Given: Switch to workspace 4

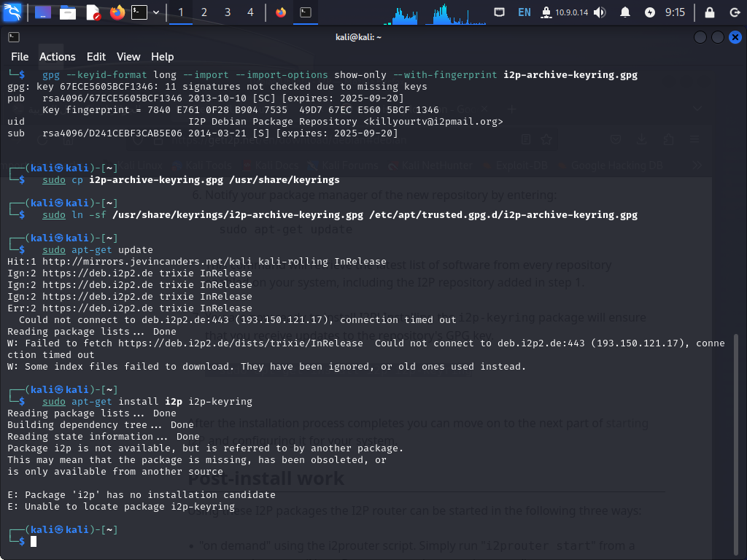Looking at the screenshot, I should [x=250, y=12].
